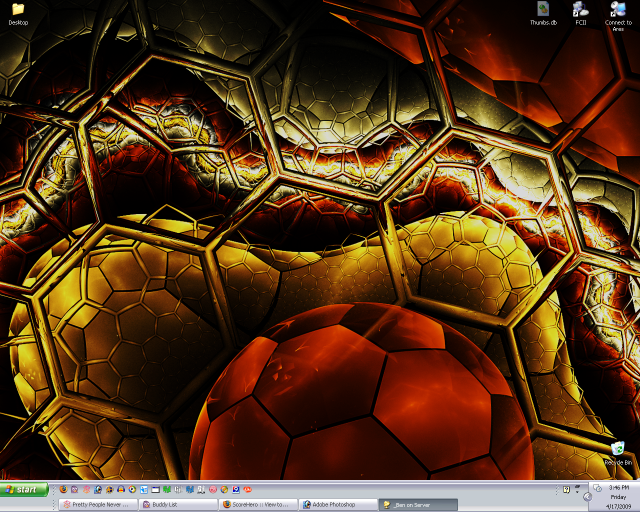Open the Windows Start menu
640x512 pixels.
[24, 489]
